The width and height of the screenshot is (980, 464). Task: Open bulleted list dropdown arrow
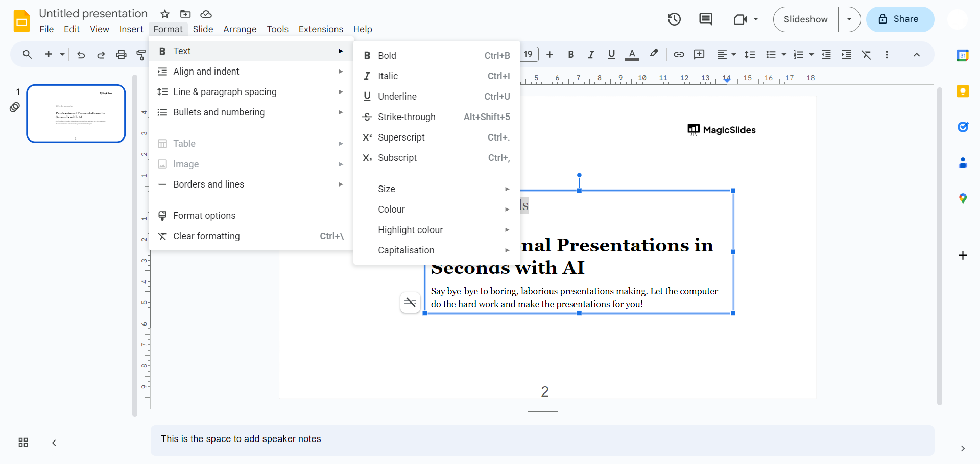(784, 54)
